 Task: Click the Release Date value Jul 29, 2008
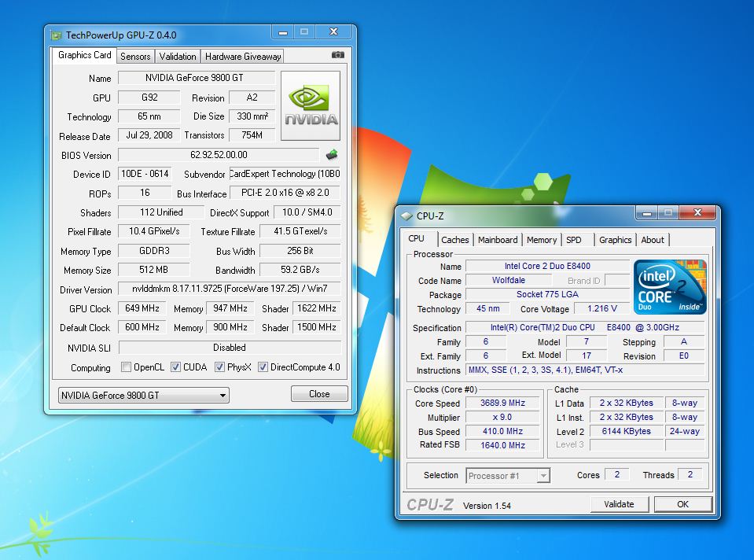149,135
